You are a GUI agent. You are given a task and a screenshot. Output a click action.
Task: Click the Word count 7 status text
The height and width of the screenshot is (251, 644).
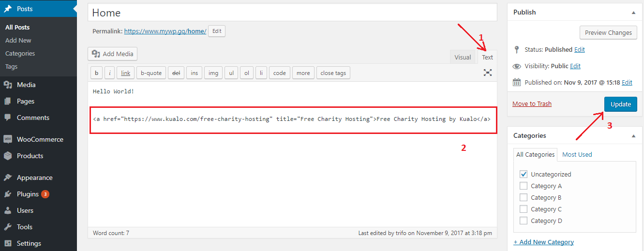pyautogui.click(x=111, y=233)
